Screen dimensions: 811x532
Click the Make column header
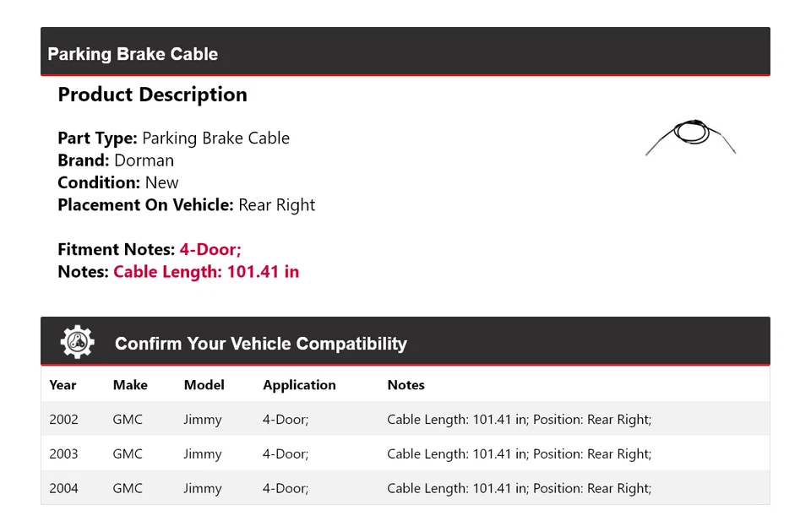(x=130, y=385)
